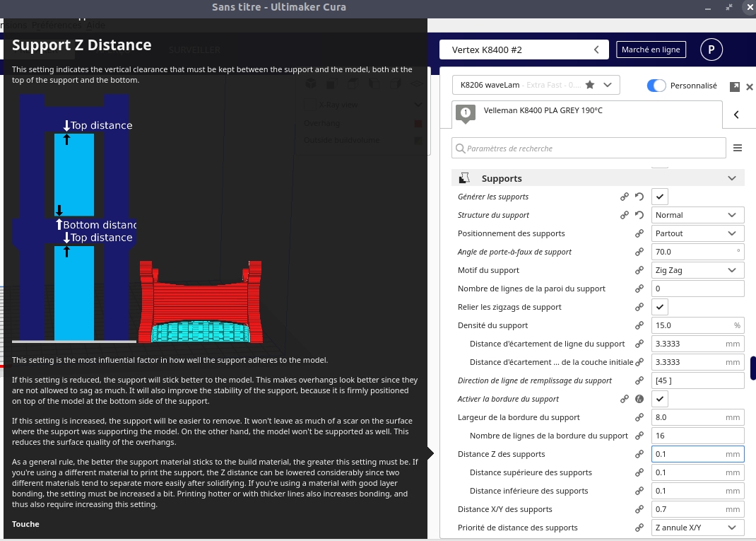The width and height of the screenshot is (756, 541).
Task: Edit Nombre de lignes de la bordure value 16
Action: (x=697, y=436)
